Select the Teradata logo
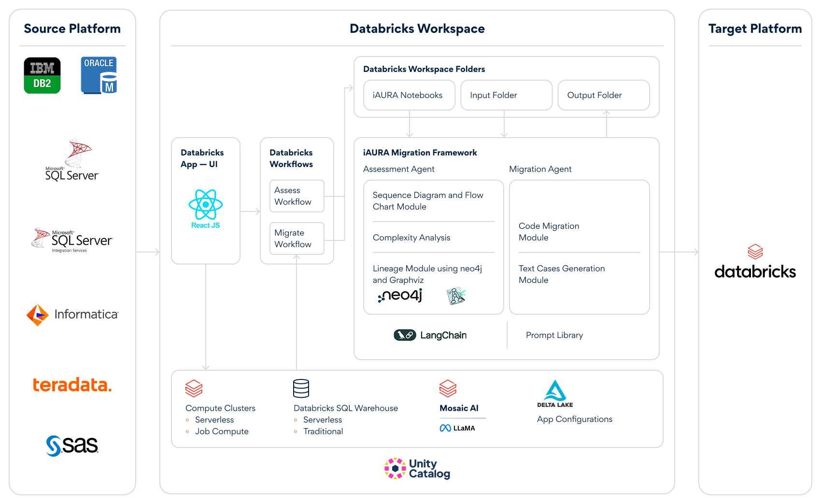This screenshot has height=504, width=821. 72,385
